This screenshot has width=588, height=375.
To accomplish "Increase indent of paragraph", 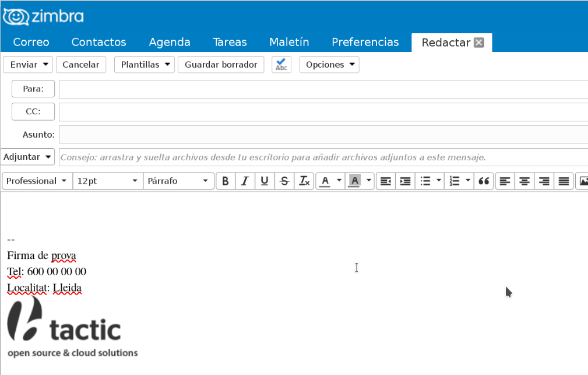I will (406, 181).
